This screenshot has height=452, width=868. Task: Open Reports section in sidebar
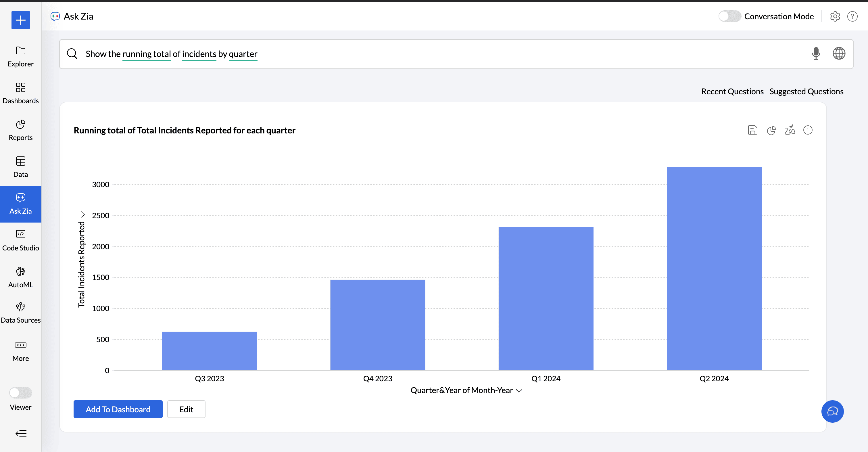[x=21, y=130]
